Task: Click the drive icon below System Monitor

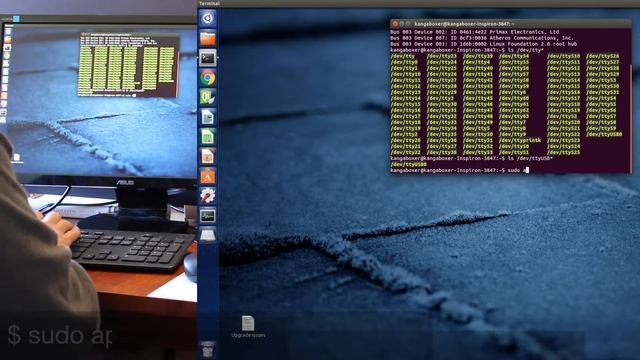Action: [x=208, y=236]
